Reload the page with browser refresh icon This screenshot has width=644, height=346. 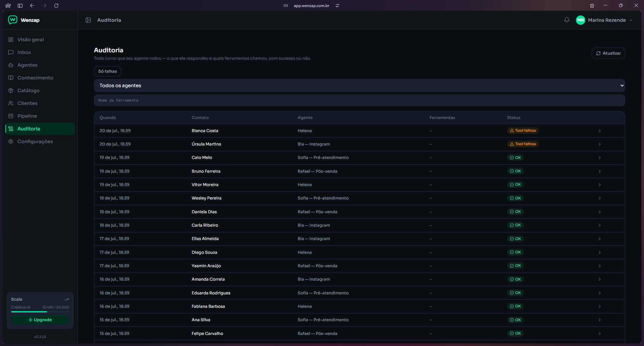(56, 6)
